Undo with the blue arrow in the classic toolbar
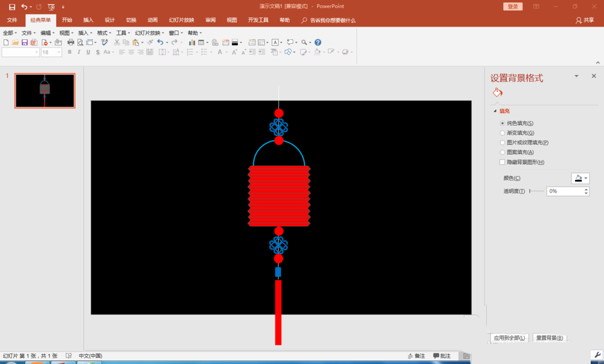 pos(160,42)
